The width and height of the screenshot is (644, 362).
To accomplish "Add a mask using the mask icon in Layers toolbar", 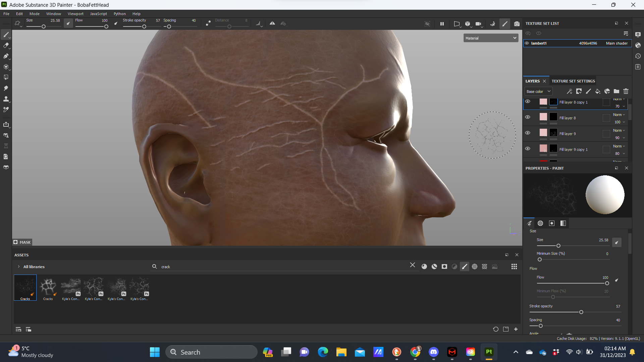I will coord(579,91).
